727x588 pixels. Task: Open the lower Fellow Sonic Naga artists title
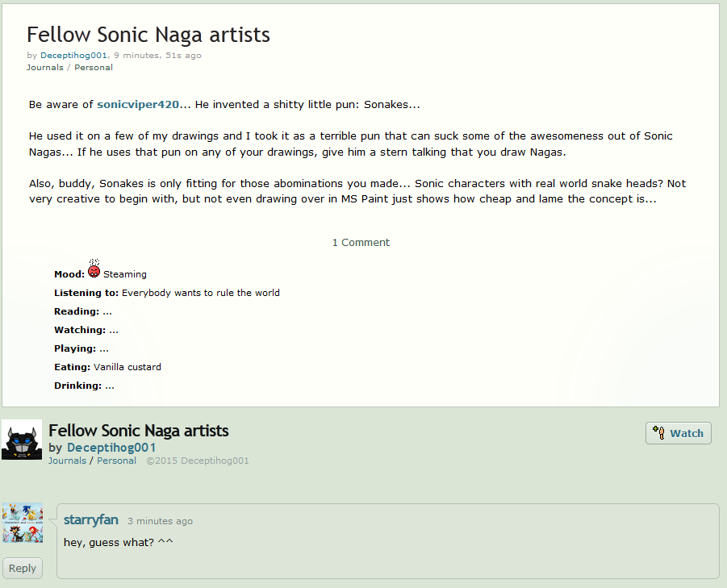[139, 431]
